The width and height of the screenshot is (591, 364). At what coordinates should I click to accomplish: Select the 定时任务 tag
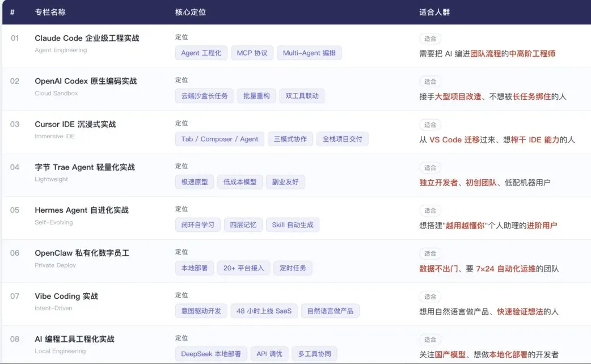[x=293, y=268]
